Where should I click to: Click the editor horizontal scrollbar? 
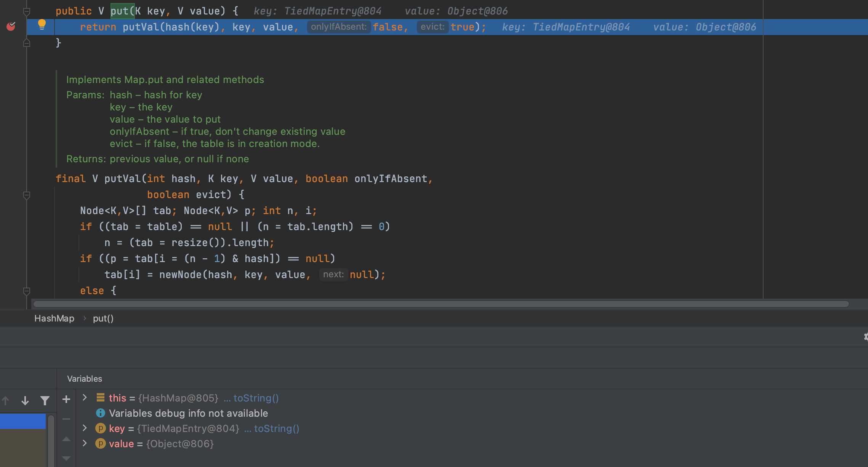pyautogui.click(x=441, y=304)
